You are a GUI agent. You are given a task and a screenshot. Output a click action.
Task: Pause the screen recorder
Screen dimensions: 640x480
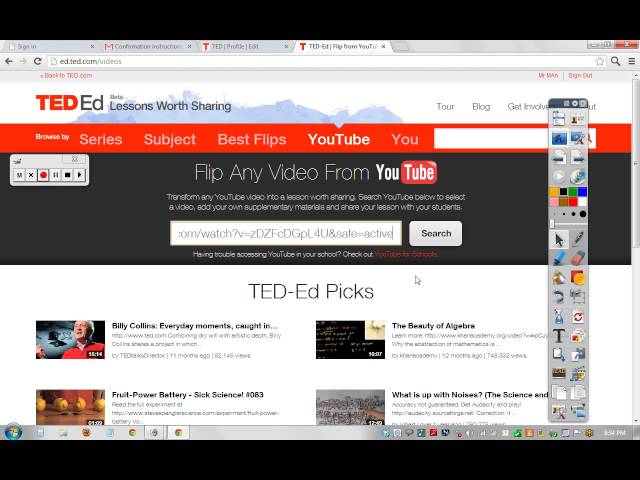pos(56,175)
